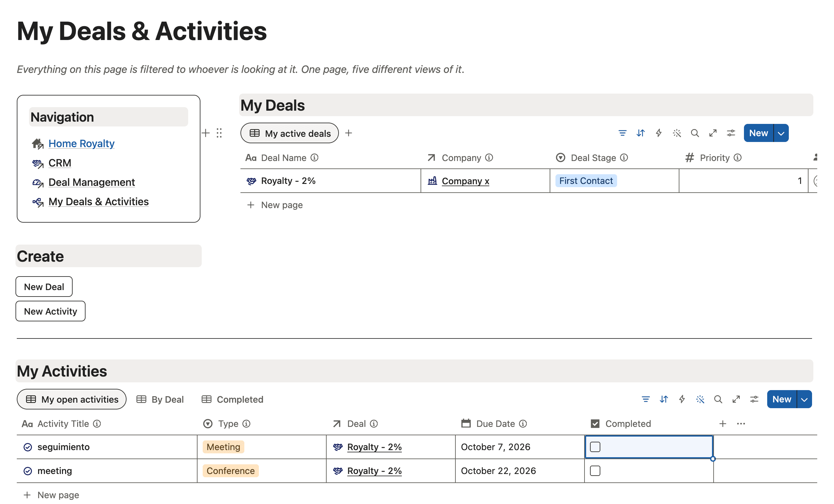
Task: Open filter icon in My Activities toolbar
Action: 646,399
